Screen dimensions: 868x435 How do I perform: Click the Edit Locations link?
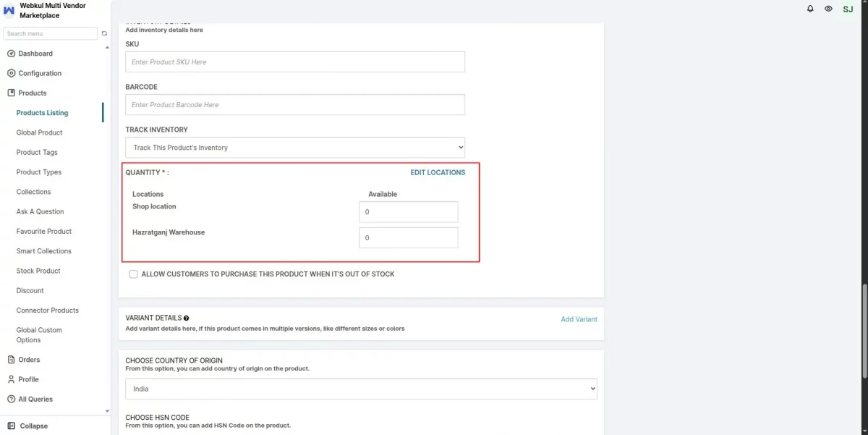click(438, 172)
